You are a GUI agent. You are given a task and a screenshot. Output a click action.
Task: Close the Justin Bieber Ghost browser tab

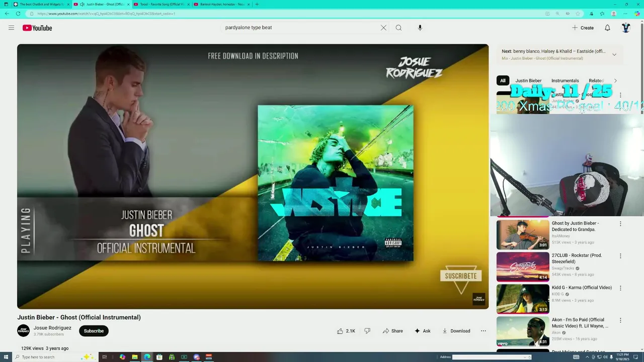pos(128,4)
